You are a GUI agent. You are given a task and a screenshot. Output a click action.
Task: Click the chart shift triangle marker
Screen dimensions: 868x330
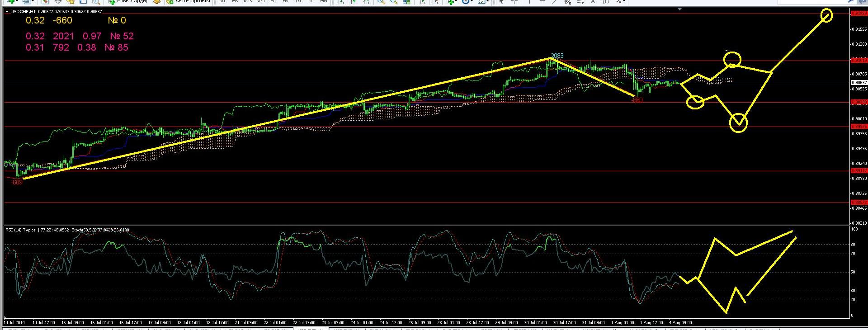click(679, 9)
